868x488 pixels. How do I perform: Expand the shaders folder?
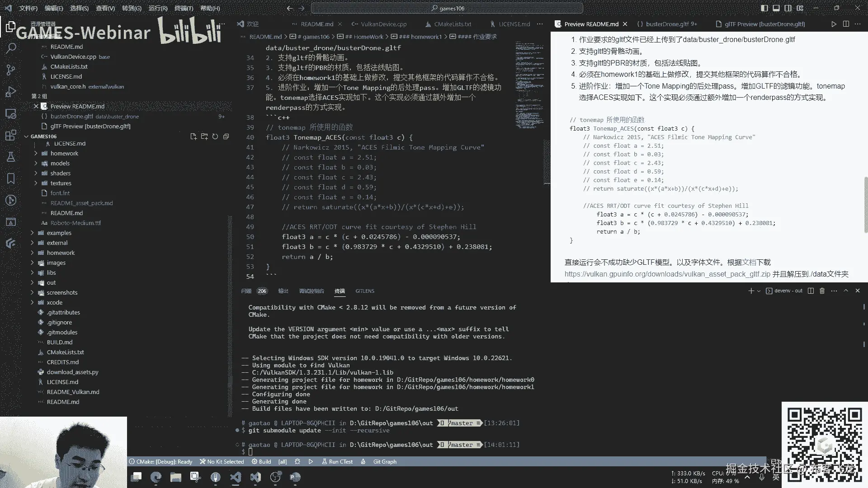pos(60,173)
